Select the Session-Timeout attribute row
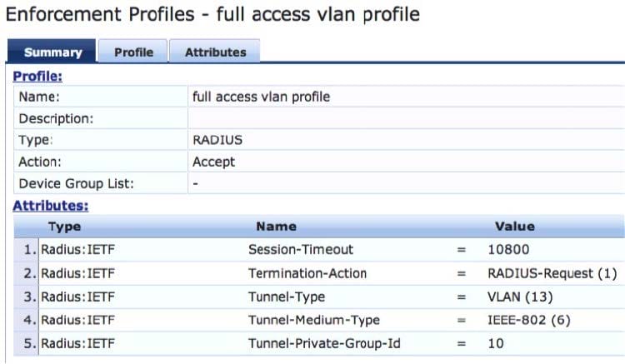Screen dimensions: 625x364 [x=319, y=250]
